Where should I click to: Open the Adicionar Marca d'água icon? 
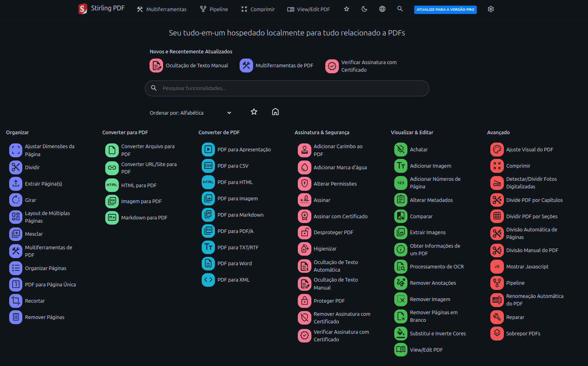pyautogui.click(x=305, y=167)
